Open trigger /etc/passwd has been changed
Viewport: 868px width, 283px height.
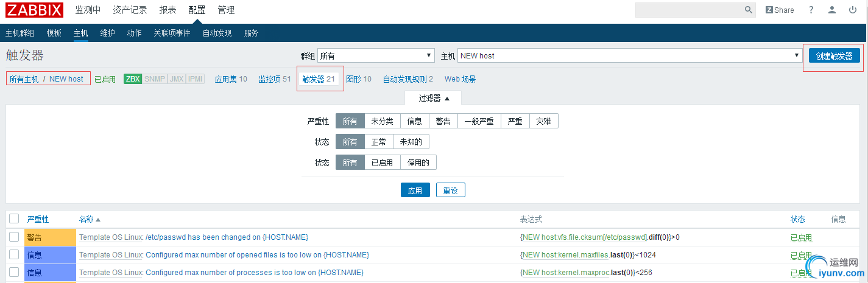(x=227, y=237)
